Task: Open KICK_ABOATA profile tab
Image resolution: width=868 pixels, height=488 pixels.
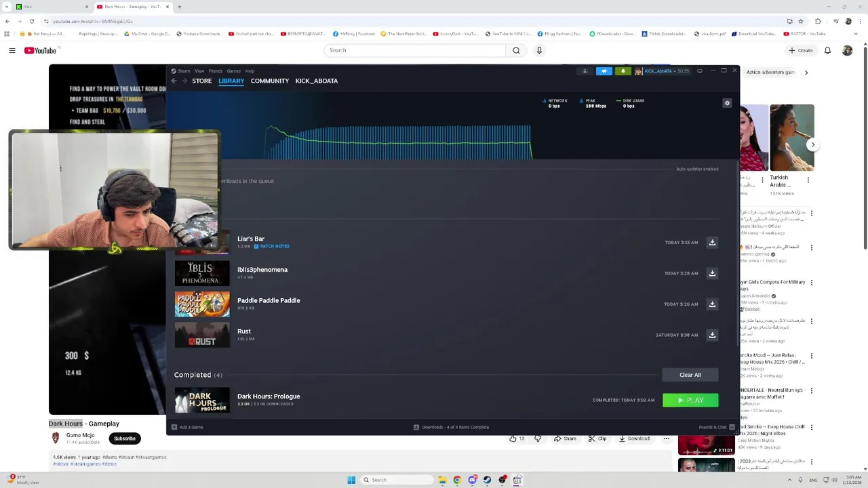Action: pyautogui.click(x=317, y=81)
